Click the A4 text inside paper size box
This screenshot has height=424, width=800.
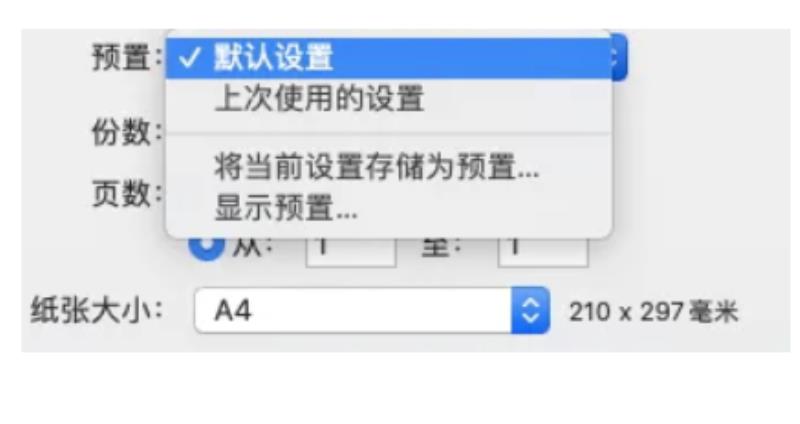coord(233,310)
